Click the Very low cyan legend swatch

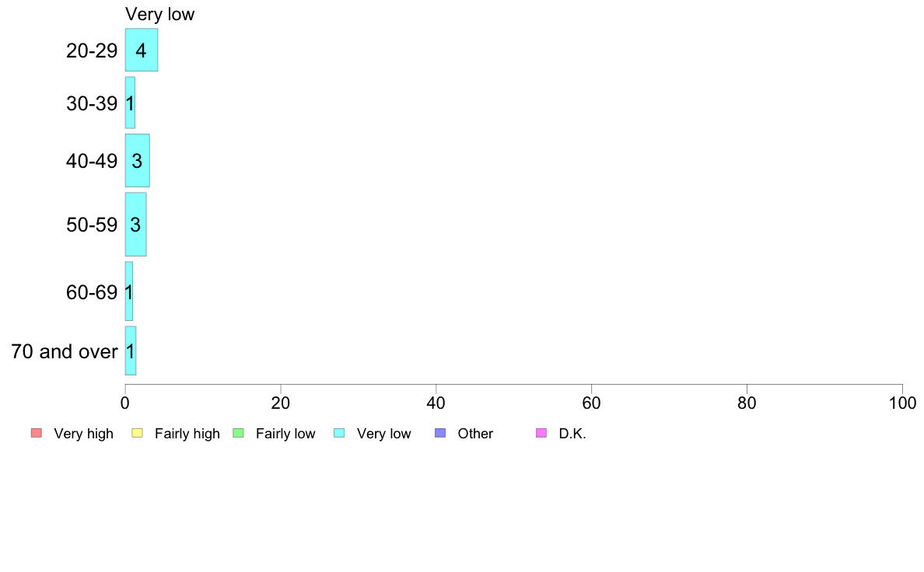(x=339, y=433)
